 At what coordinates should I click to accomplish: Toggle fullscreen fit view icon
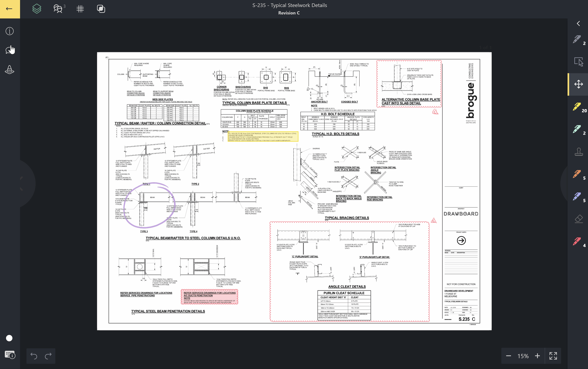point(553,356)
